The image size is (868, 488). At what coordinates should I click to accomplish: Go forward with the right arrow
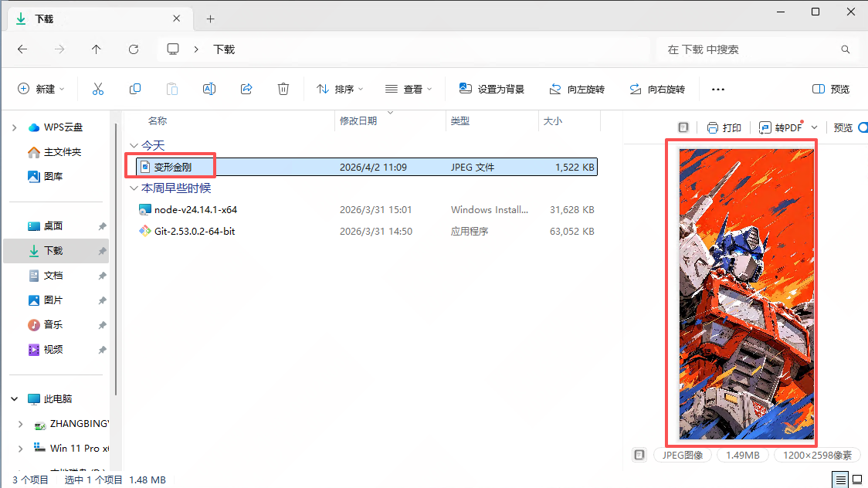tap(59, 49)
